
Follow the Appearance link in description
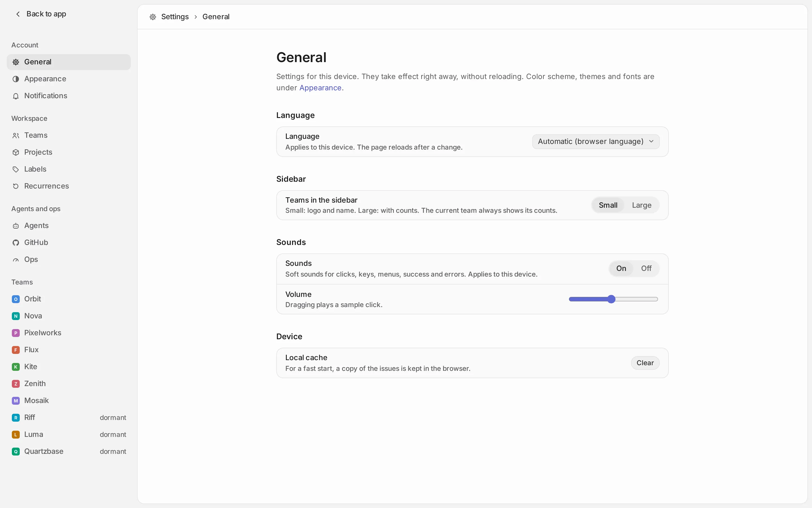point(320,88)
